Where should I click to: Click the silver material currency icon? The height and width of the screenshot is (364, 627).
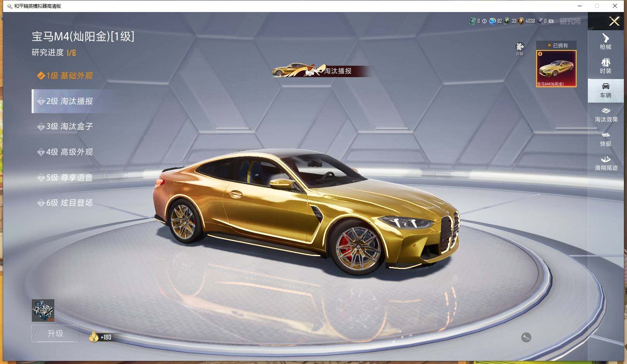click(x=540, y=21)
